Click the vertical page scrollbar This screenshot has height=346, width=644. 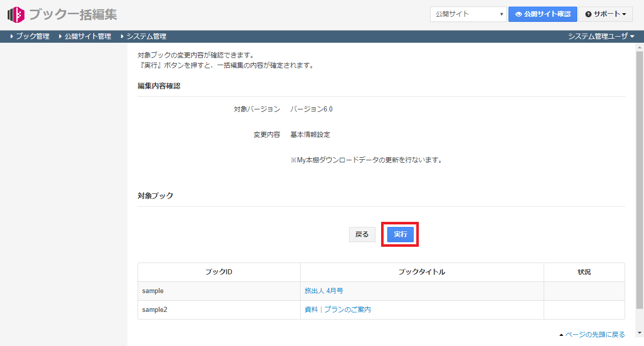(x=640, y=179)
